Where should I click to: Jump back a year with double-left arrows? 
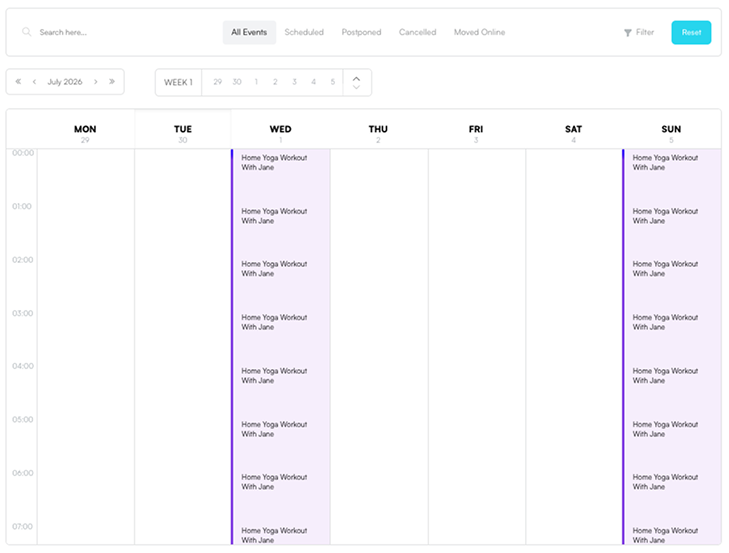(18, 81)
